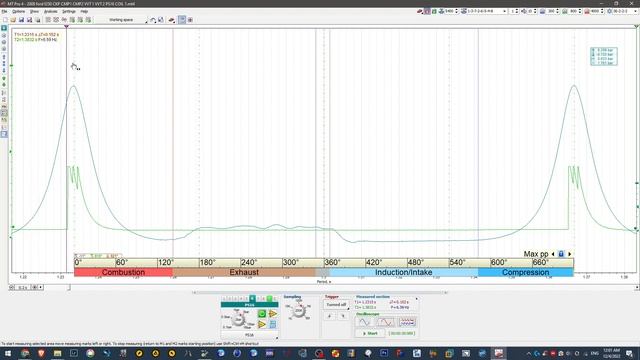Click the upper yellow triangle channel icon
Screen dimensions: 640x360
(x=273, y=313)
